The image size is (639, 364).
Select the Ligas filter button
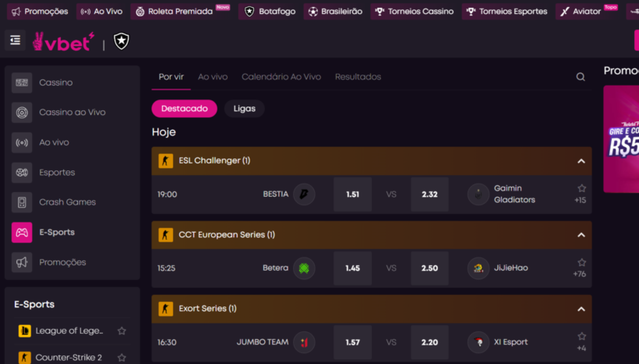[244, 109]
